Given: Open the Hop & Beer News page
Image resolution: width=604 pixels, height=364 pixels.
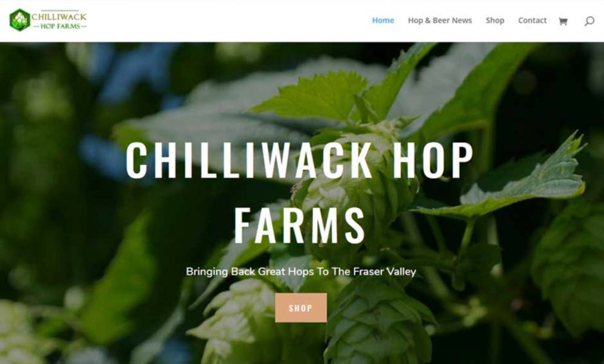Looking at the screenshot, I should pos(440,21).
